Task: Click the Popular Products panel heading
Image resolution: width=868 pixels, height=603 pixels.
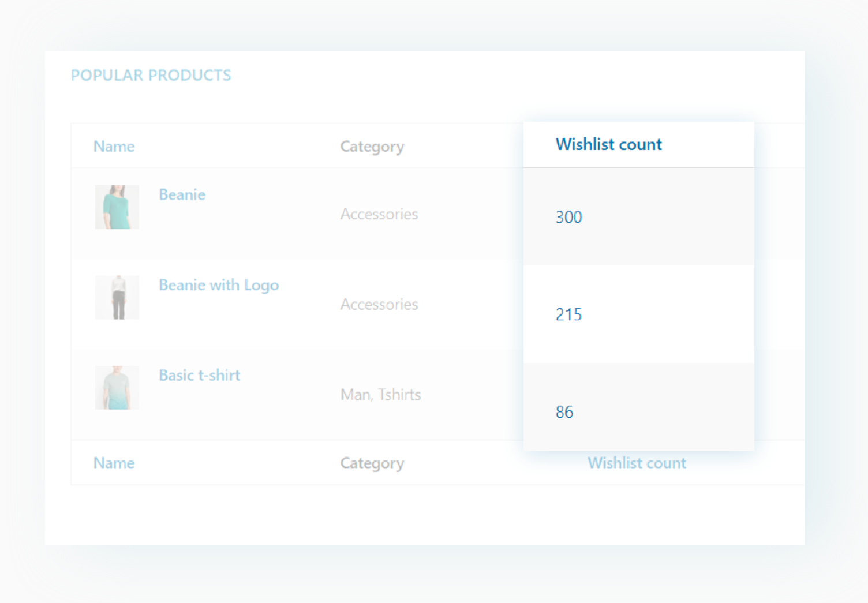Action: pyautogui.click(x=151, y=76)
